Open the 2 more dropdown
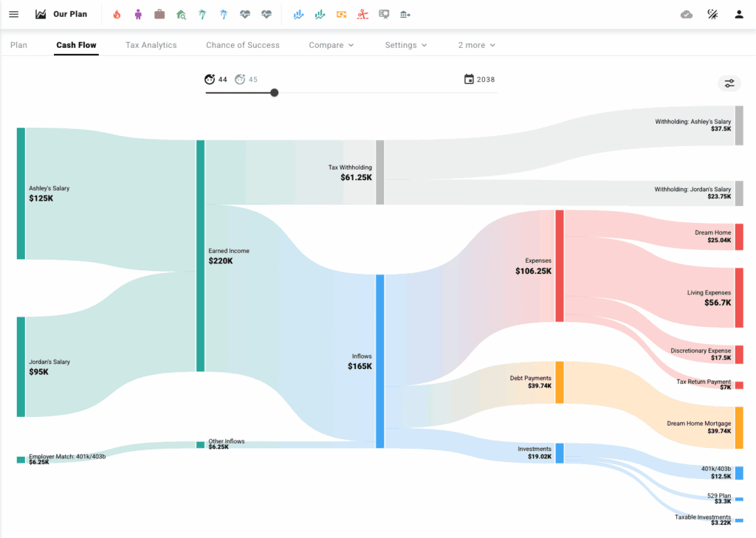 coord(475,45)
